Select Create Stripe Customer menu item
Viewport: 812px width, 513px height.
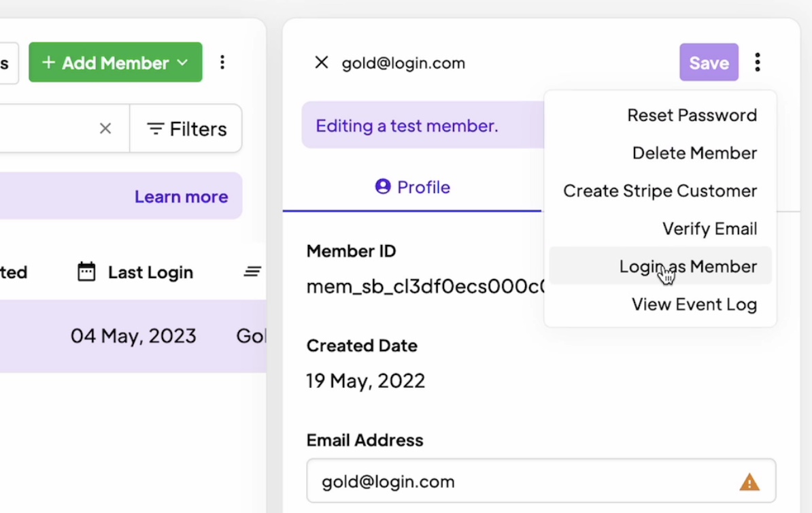[x=660, y=191]
